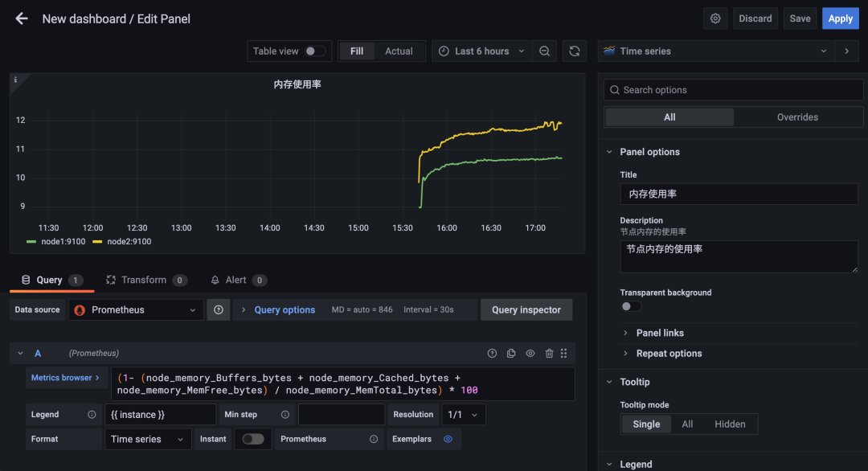
Task: Switch to the Transform tab
Action: 144,280
